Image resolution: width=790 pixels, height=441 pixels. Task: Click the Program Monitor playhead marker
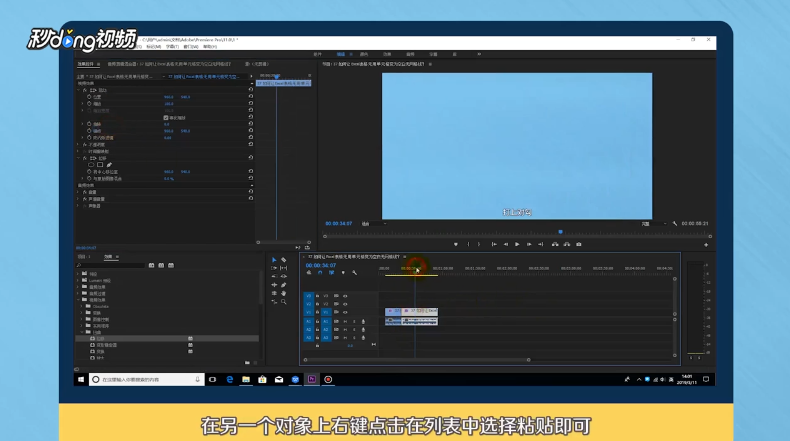coord(560,232)
